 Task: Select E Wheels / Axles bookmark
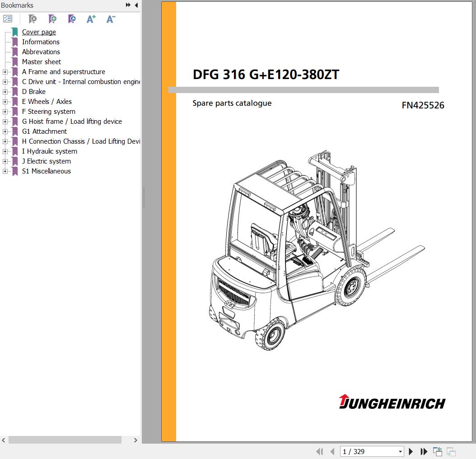point(47,102)
